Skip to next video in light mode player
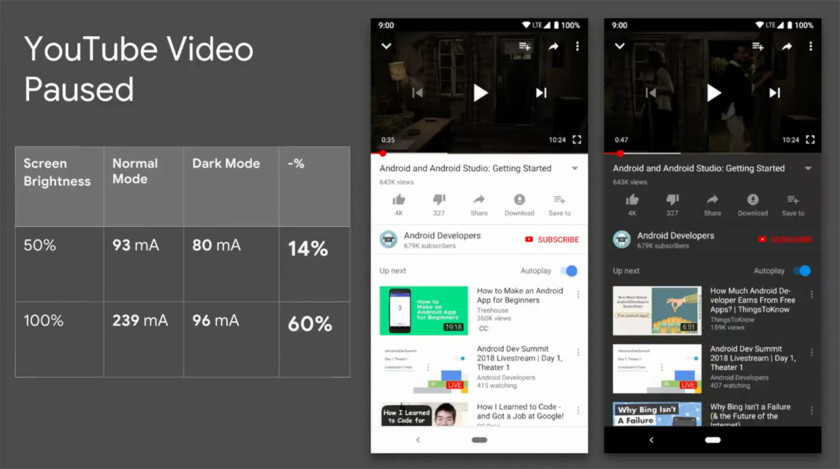 [541, 93]
